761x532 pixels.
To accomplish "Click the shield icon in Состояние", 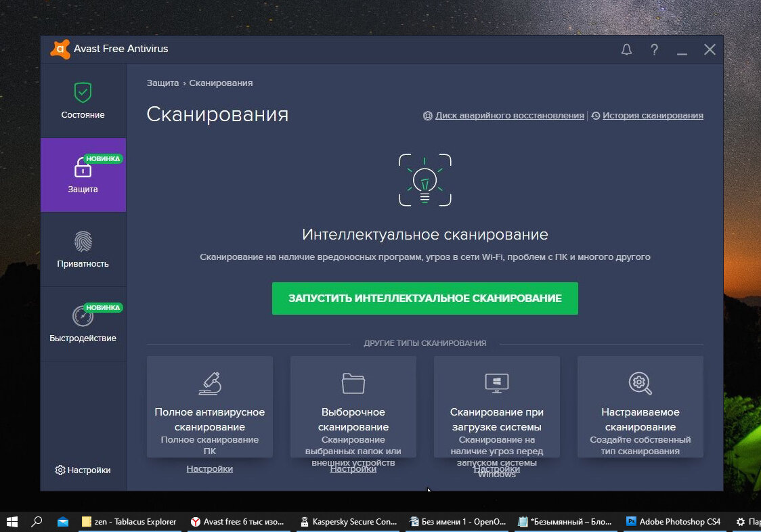I will [83, 92].
